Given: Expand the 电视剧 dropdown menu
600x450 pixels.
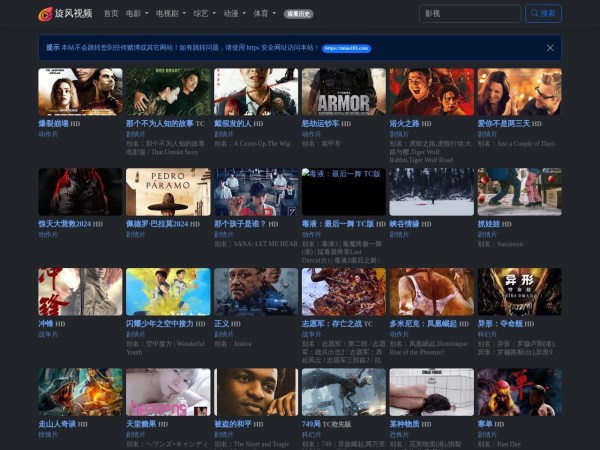Looking at the screenshot, I should tap(169, 14).
